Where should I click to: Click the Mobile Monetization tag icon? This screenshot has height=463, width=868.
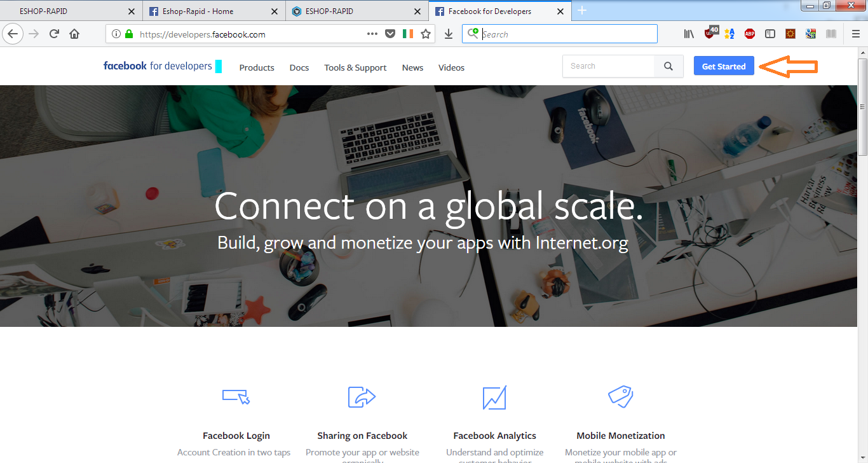pos(620,396)
